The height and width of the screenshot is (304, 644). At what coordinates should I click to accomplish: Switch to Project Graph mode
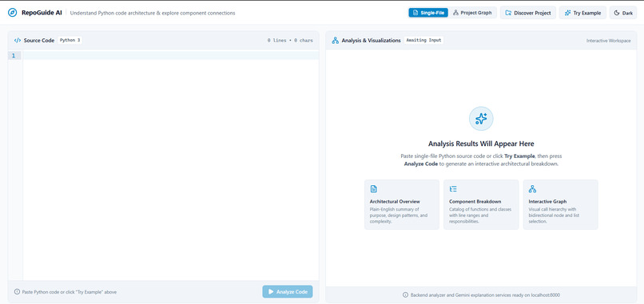click(472, 13)
